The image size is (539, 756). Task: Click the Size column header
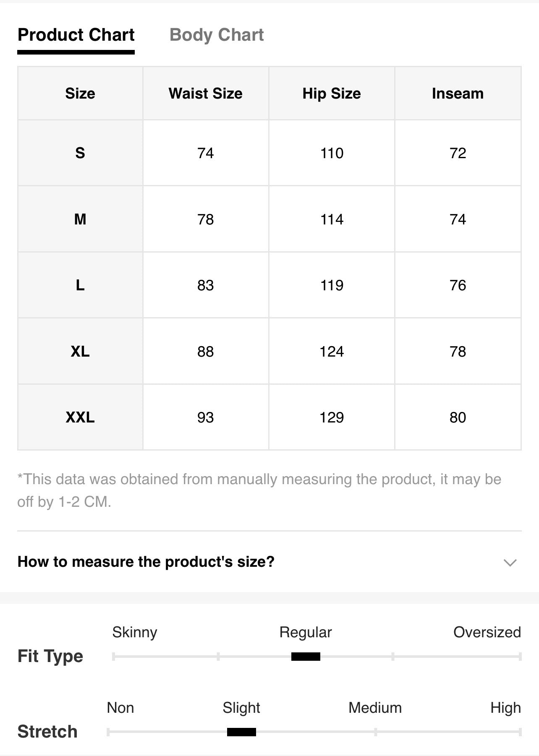[x=80, y=93]
